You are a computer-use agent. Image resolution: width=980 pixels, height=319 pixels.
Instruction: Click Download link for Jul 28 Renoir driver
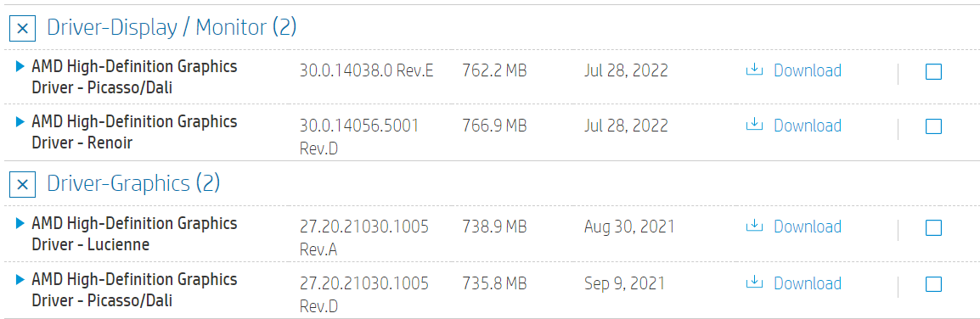pos(808,126)
